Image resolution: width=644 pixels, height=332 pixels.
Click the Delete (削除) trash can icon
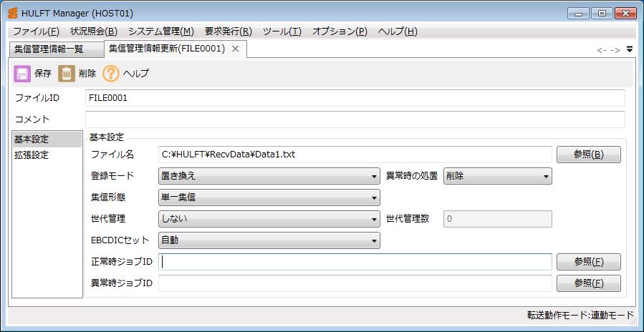67,74
